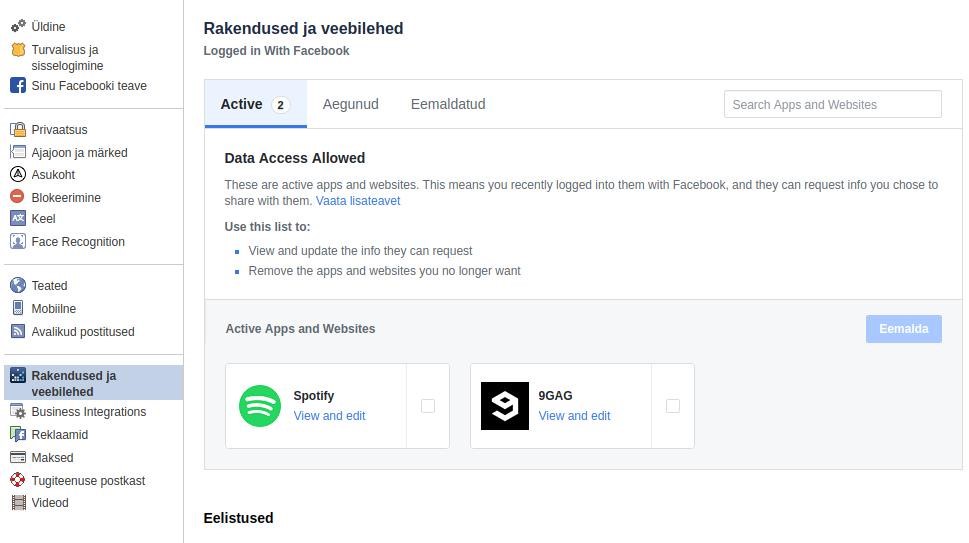Switch to the Eemaldatud tab
The height and width of the screenshot is (543, 969).
[448, 104]
